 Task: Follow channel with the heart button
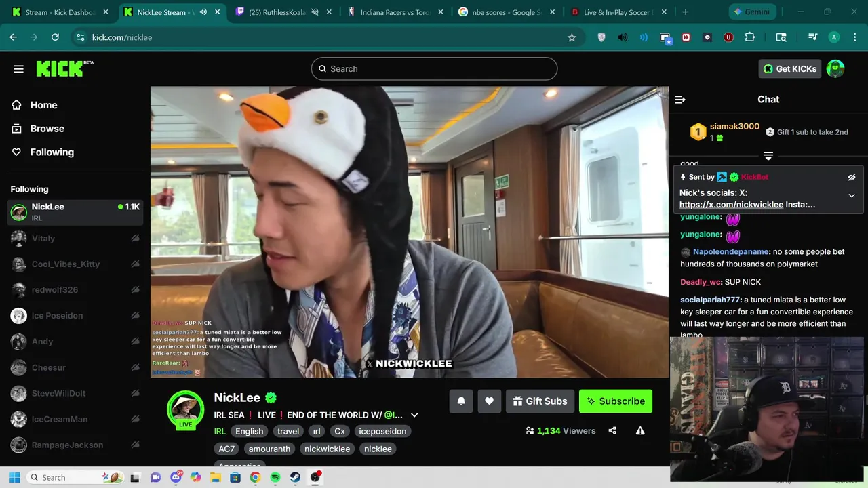pos(489,401)
